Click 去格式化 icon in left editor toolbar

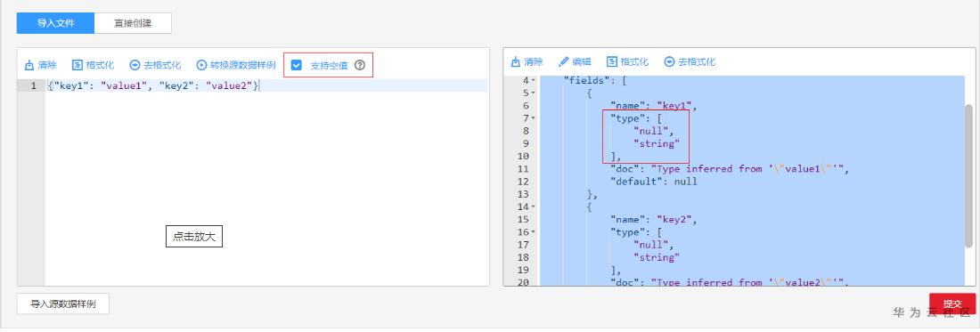point(135,65)
